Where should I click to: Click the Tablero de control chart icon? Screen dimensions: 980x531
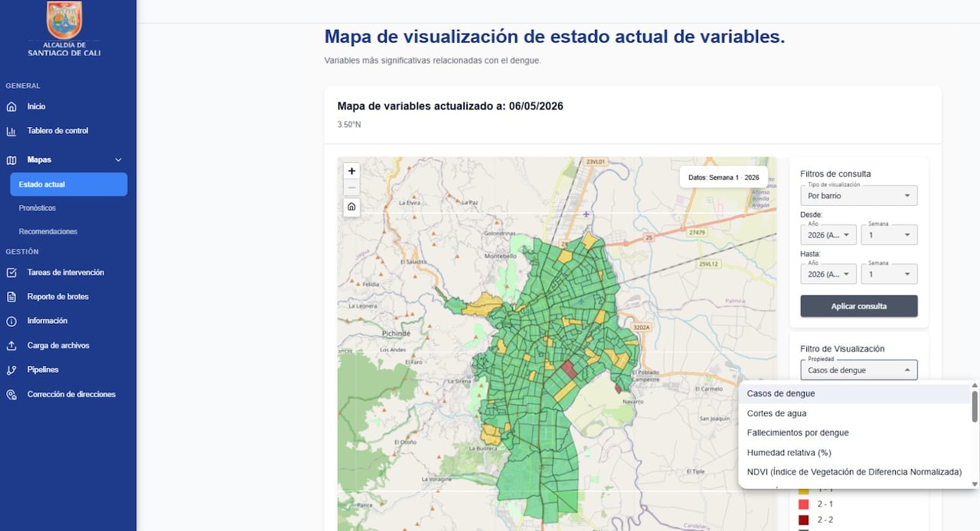(x=11, y=132)
